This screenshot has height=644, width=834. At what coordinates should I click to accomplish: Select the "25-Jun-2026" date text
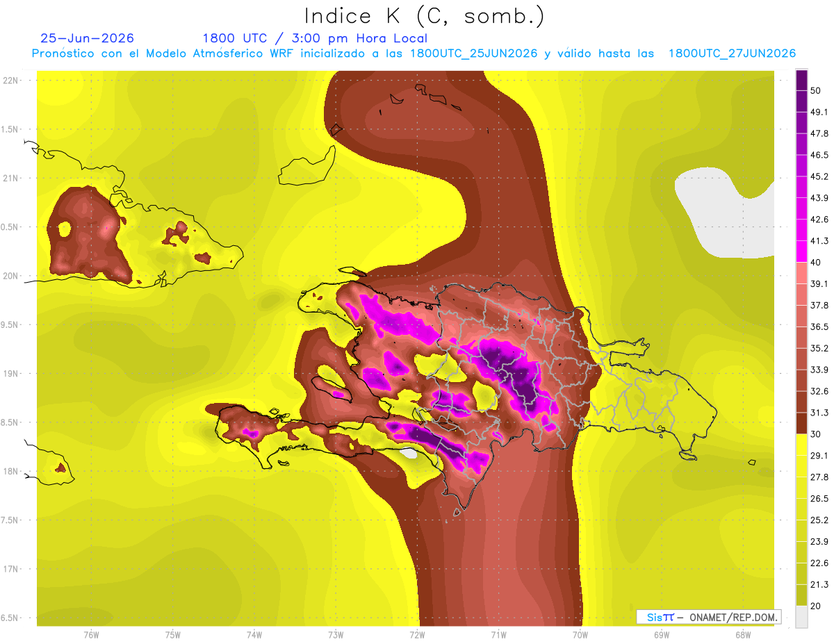88,38
